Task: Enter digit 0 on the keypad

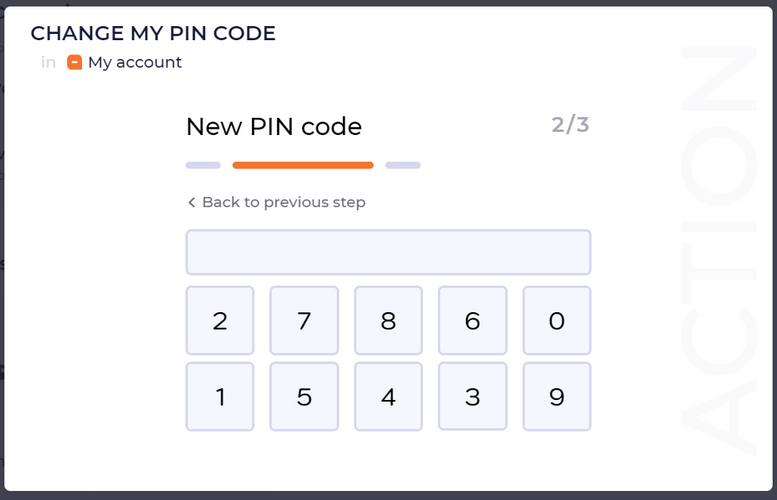Action: (x=557, y=321)
